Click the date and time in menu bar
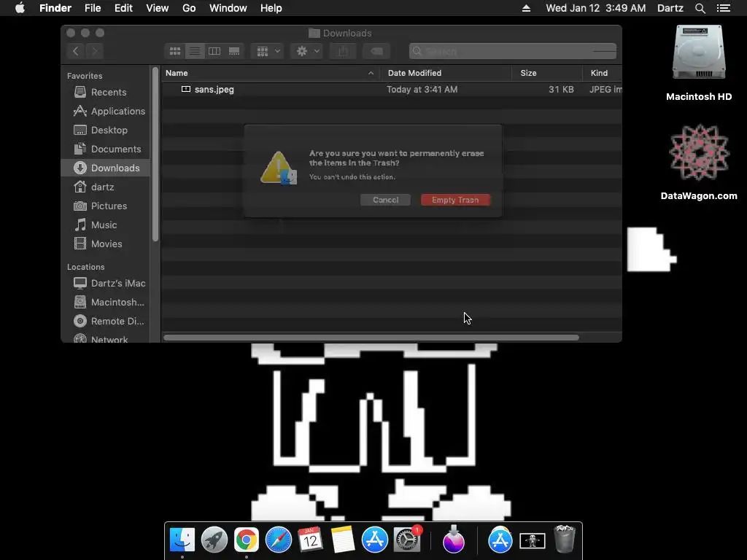 (596, 8)
